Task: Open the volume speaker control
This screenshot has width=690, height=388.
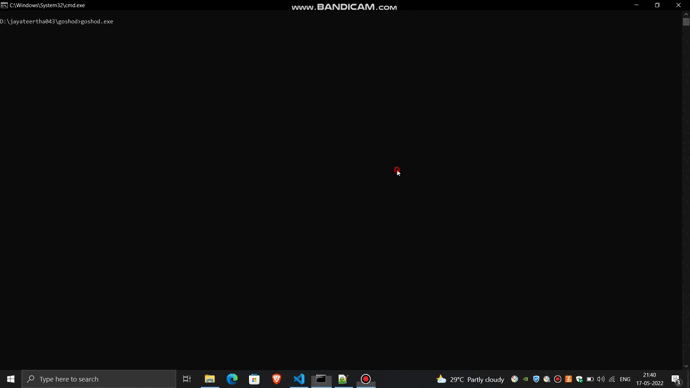Action: [601, 379]
